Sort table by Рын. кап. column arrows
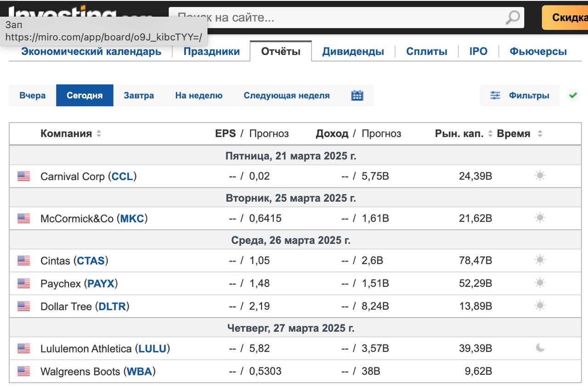This screenshot has height=391, width=588. click(490, 134)
